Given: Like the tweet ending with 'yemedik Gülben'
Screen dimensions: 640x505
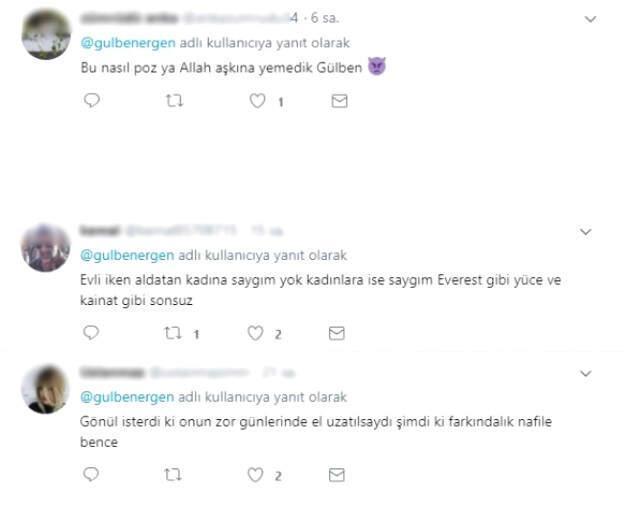Looking at the screenshot, I should tap(258, 101).
